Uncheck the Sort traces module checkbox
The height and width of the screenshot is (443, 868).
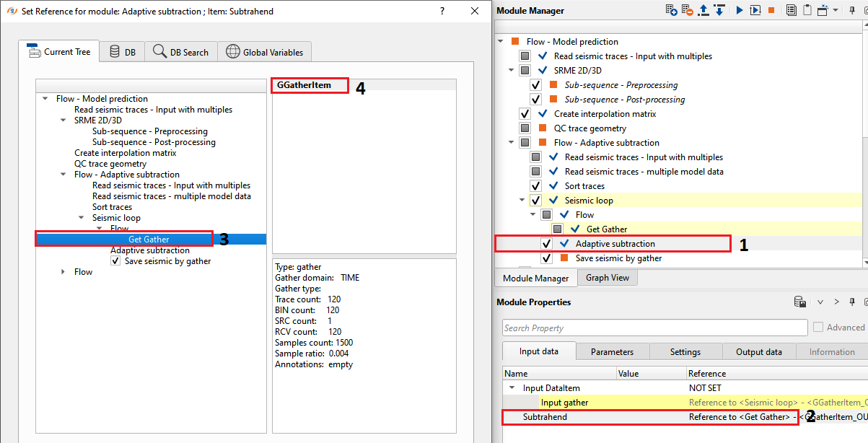[x=535, y=186]
